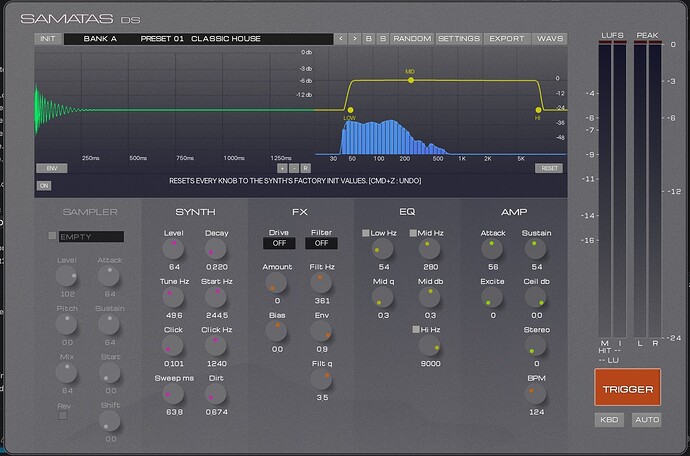690x456 pixels.
Task: Click the Synth Decay knob
Action: (x=216, y=249)
